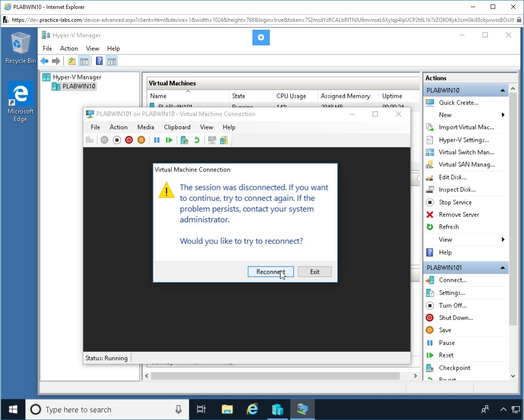Click the blue plus button at top
This screenshot has width=524, height=420.
261,37
